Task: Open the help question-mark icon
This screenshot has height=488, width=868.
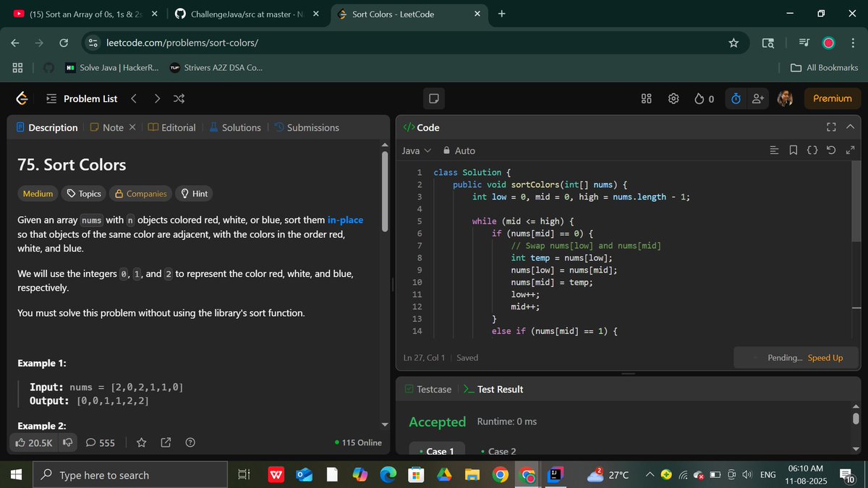Action: coord(190,442)
